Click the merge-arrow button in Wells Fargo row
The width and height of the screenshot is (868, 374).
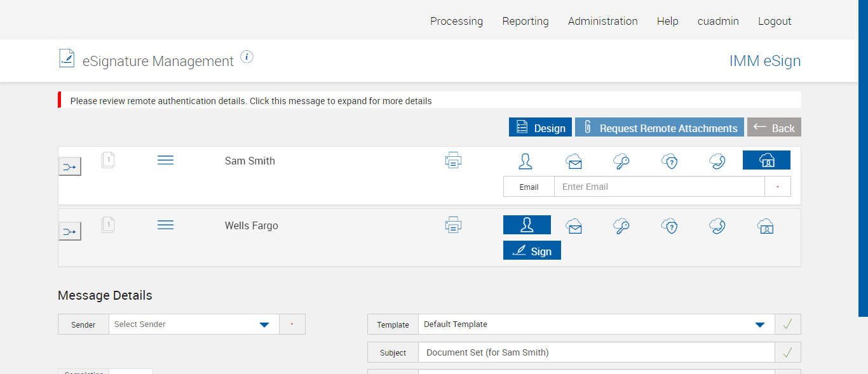(70, 231)
